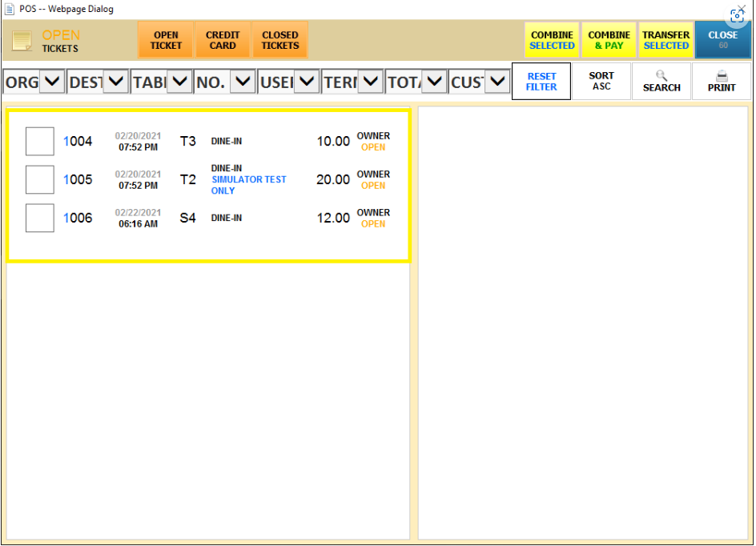Check the box for ticket 1004
Viewport: 756px width, 546px height.
(x=40, y=142)
